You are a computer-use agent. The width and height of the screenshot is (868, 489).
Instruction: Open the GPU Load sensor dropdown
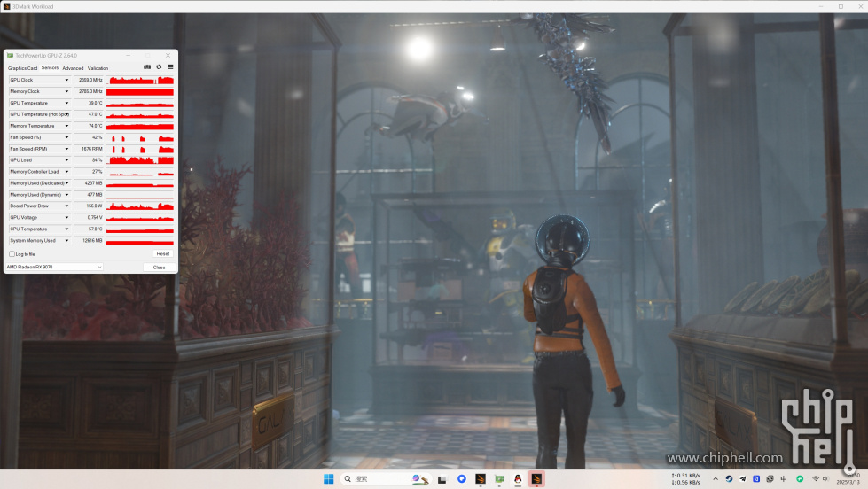[x=67, y=160]
